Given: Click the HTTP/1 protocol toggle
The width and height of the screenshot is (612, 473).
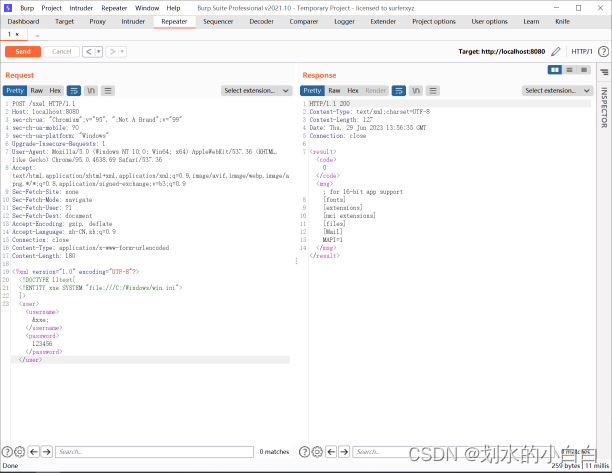Looking at the screenshot, I should (582, 52).
